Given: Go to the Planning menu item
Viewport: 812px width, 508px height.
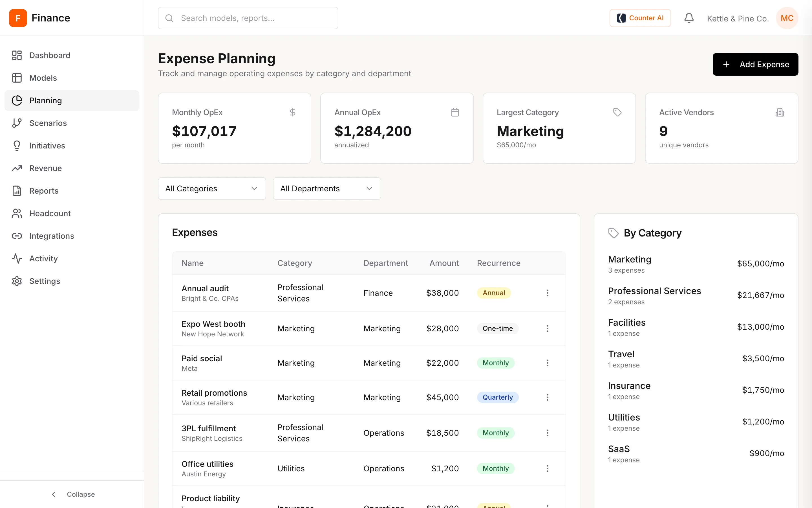Looking at the screenshot, I should coord(72,100).
